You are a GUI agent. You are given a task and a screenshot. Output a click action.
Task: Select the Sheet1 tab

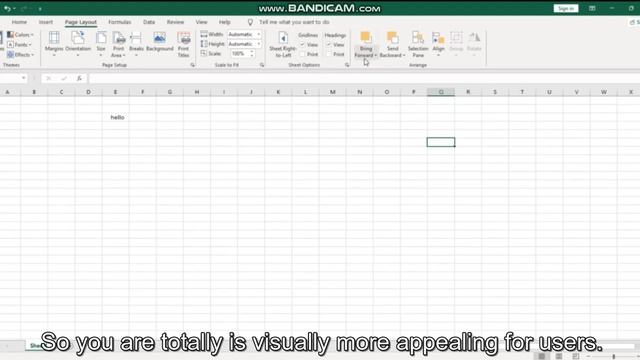[x=35, y=345]
